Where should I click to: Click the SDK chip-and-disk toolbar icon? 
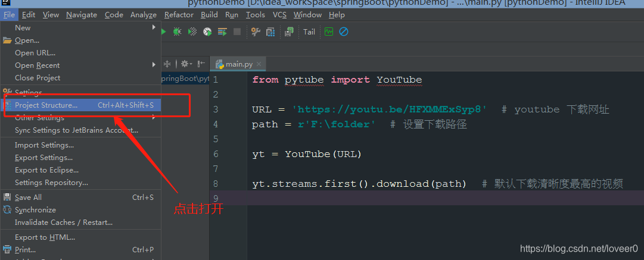pyautogui.click(x=290, y=32)
